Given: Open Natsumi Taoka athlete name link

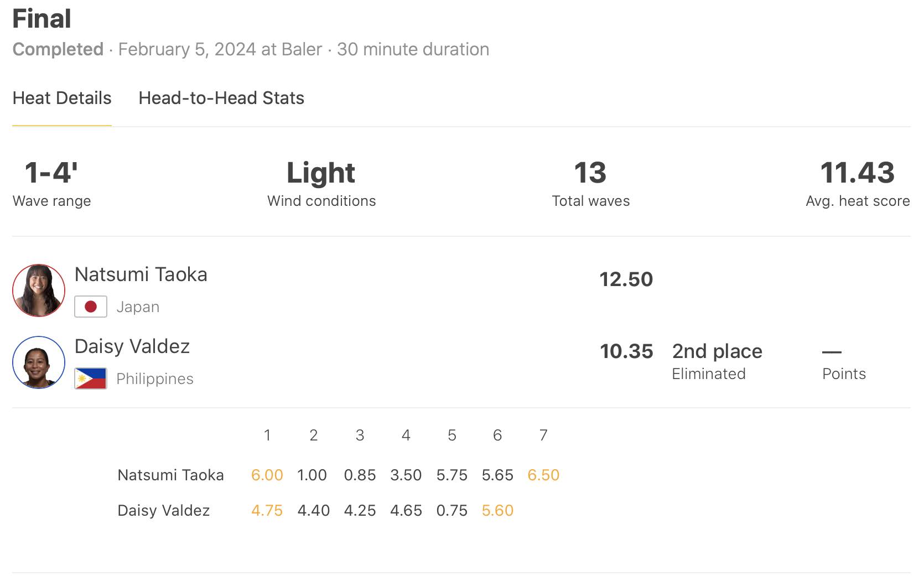Looking at the screenshot, I should [141, 274].
